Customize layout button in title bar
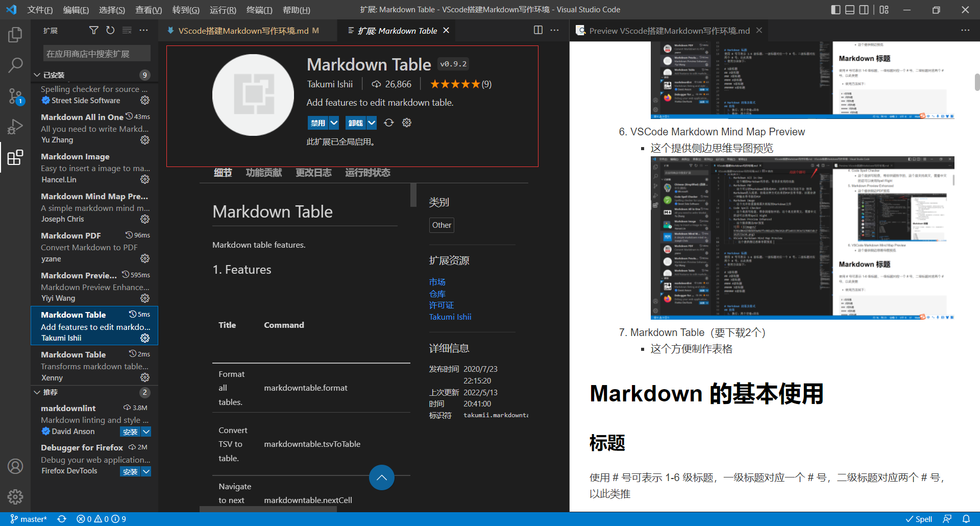980x526 pixels. 885,10
